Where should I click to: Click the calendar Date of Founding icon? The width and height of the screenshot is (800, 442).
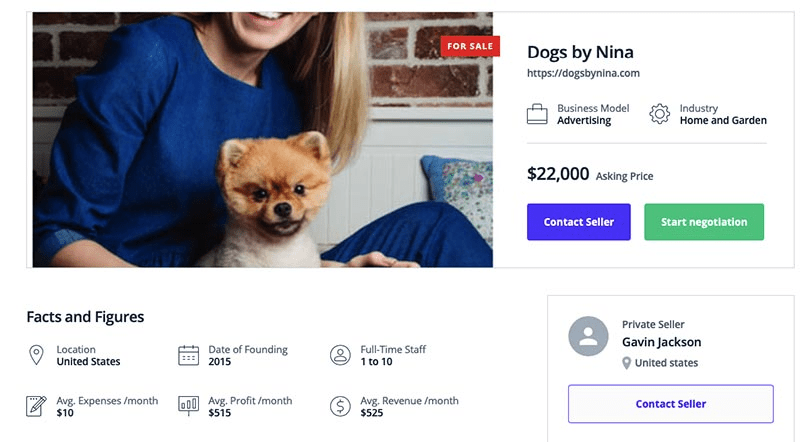coord(188,355)
